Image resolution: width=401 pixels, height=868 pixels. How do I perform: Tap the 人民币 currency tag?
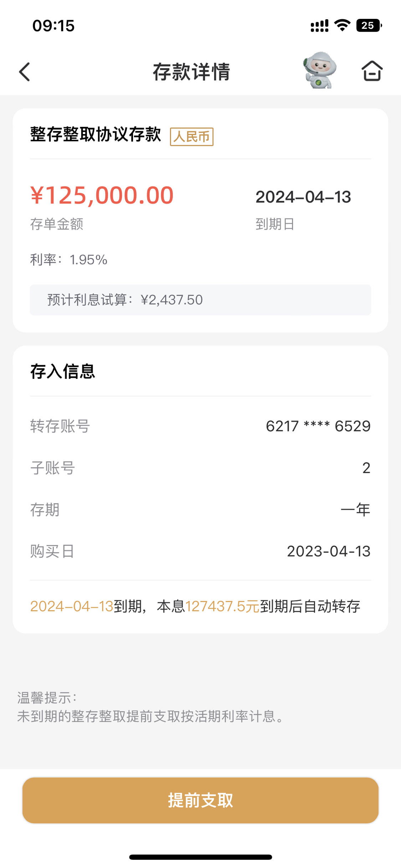pyautogui.click(x=192, y=137)
